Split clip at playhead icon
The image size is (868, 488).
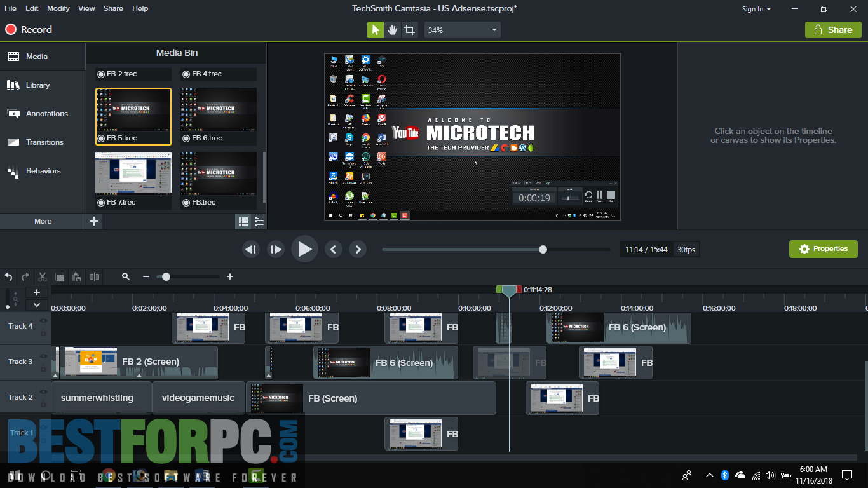[x=95, y=276]
